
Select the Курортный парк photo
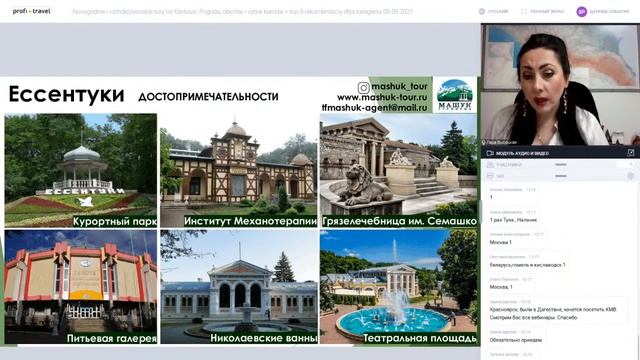point(81,170)
